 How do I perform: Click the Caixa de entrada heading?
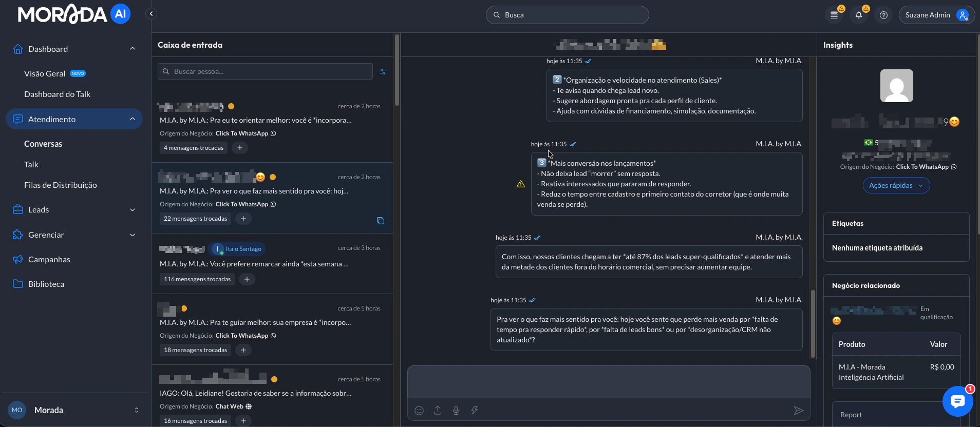190,45
